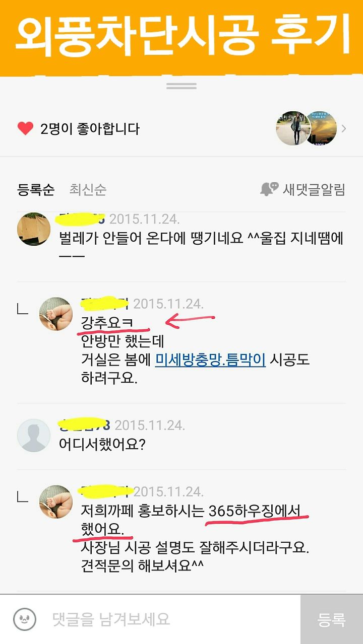Open baby hand avatar on 365하우징 reply
Image resolution: width=363 pixels, height=644 pixels.
pyautogui.click(x=56, y=502)
